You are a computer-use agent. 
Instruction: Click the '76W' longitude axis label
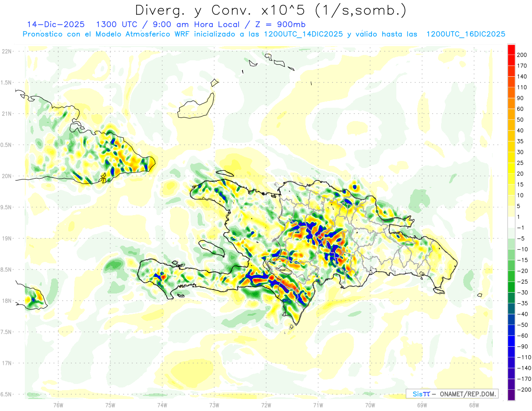pos(58,405)
